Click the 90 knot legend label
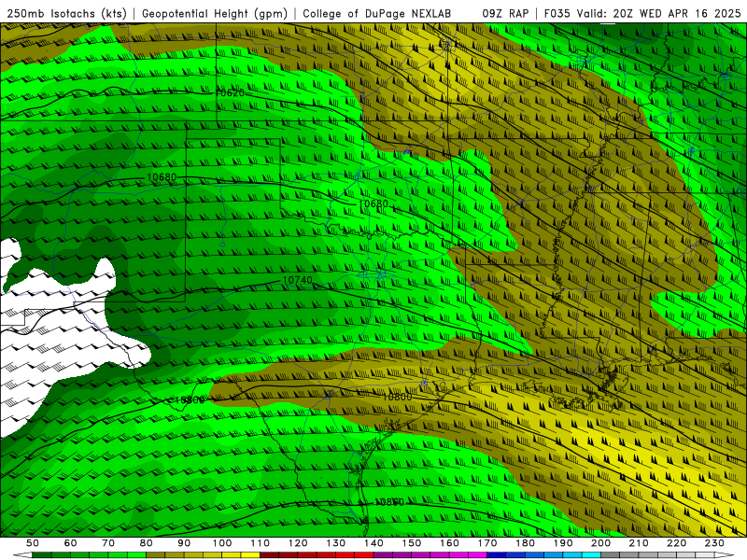 click(x=184, y=543)
